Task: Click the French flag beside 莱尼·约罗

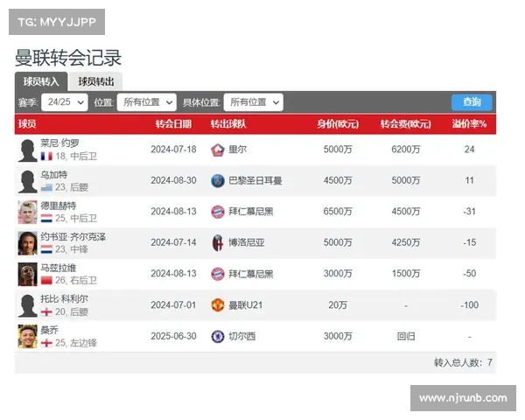Action: [x=46, y=157]
